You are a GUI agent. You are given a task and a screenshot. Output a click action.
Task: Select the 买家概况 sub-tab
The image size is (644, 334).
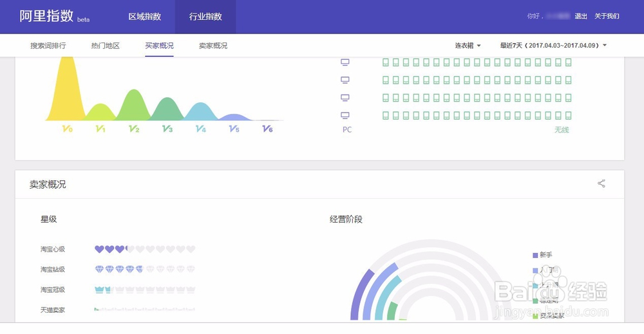coord(159,46)
